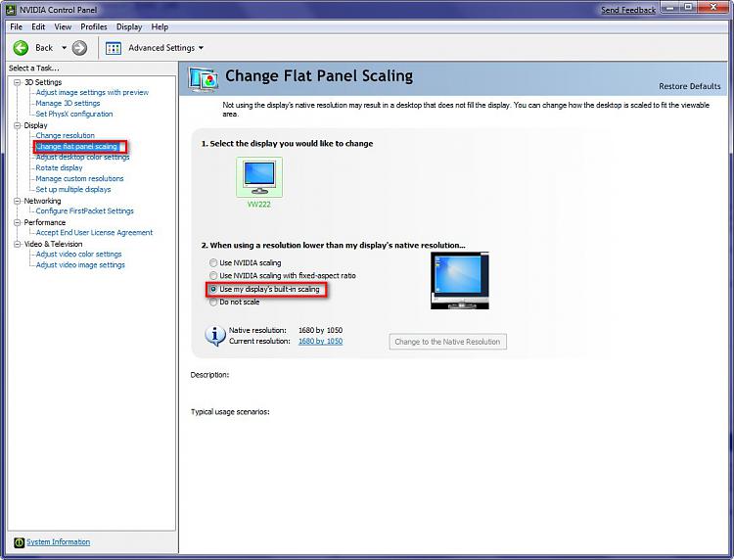Select NVIDIA scaling with fixed-aspect ratio
This screenshot has height=560, width=734.
pyautogui.click(x=213, y=275)
